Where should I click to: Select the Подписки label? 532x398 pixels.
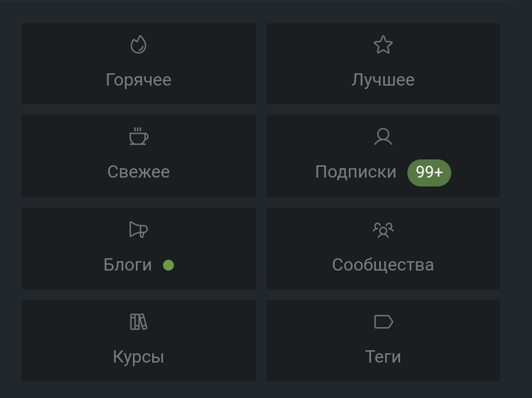(x=356, y=172)
